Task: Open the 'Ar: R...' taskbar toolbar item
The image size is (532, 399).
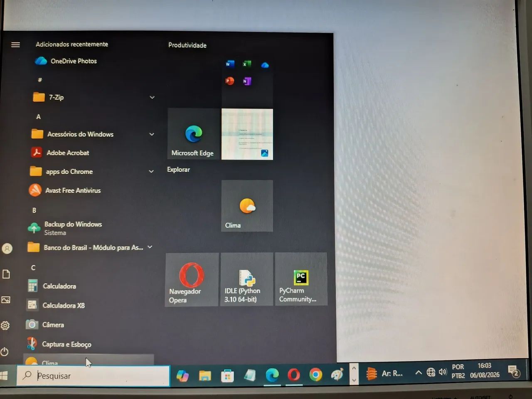Action: [384, 373]
